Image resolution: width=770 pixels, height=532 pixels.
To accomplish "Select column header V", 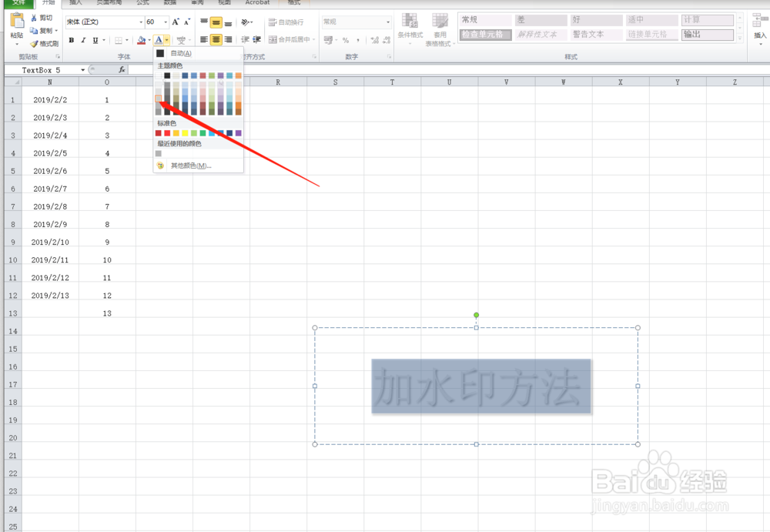I will tap(507, 82).
